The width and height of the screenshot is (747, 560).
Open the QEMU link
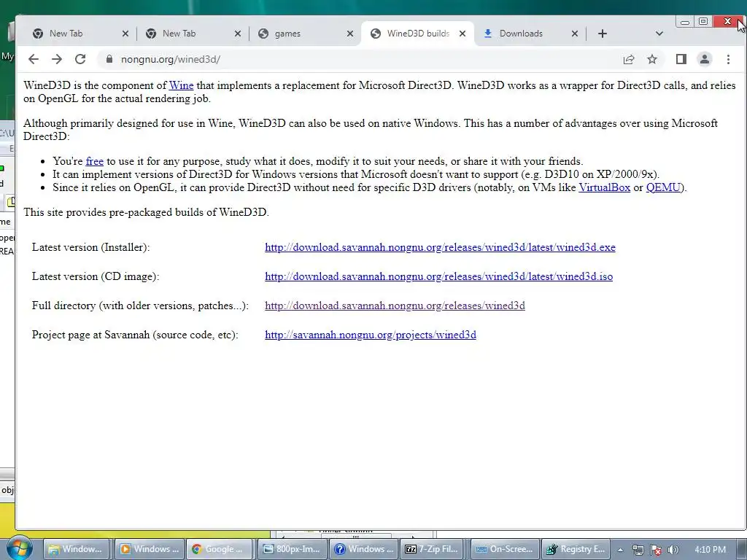point(663,187)
